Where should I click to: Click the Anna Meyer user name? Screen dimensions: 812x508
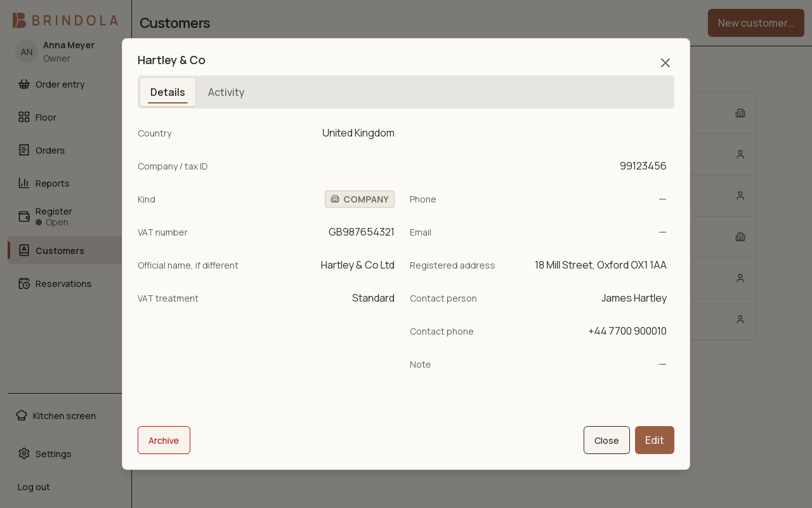pyautogui.click(x=69, y=45)
